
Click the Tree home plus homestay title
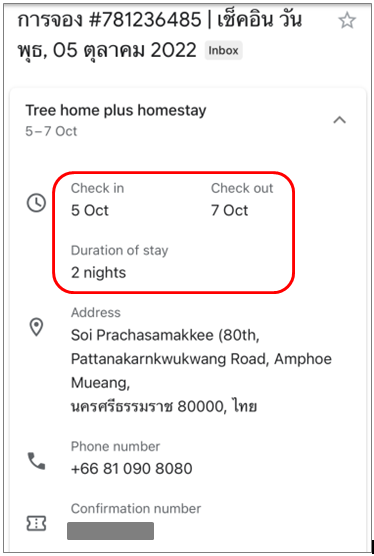(x=116, y=110)
